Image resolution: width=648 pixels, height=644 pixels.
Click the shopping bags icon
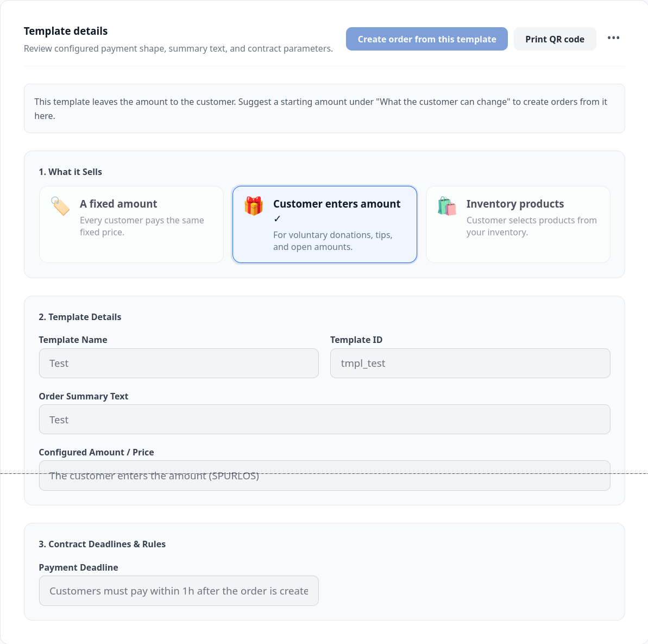click(x=446, y=206)
